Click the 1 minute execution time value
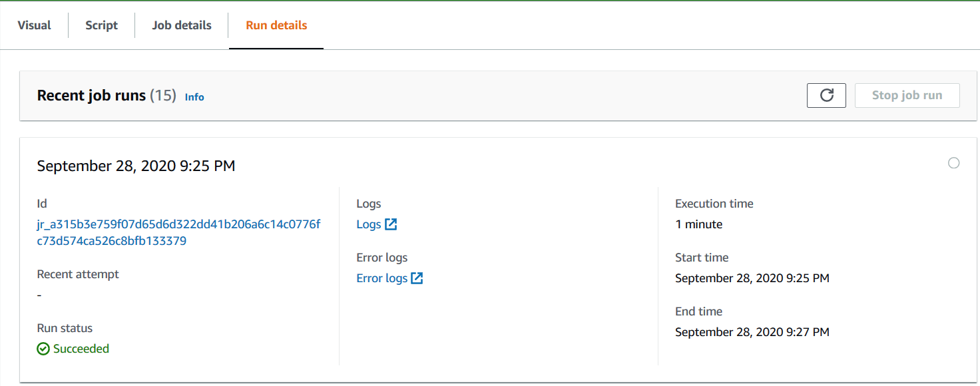980x386 pixels. [x=698, y=224]
